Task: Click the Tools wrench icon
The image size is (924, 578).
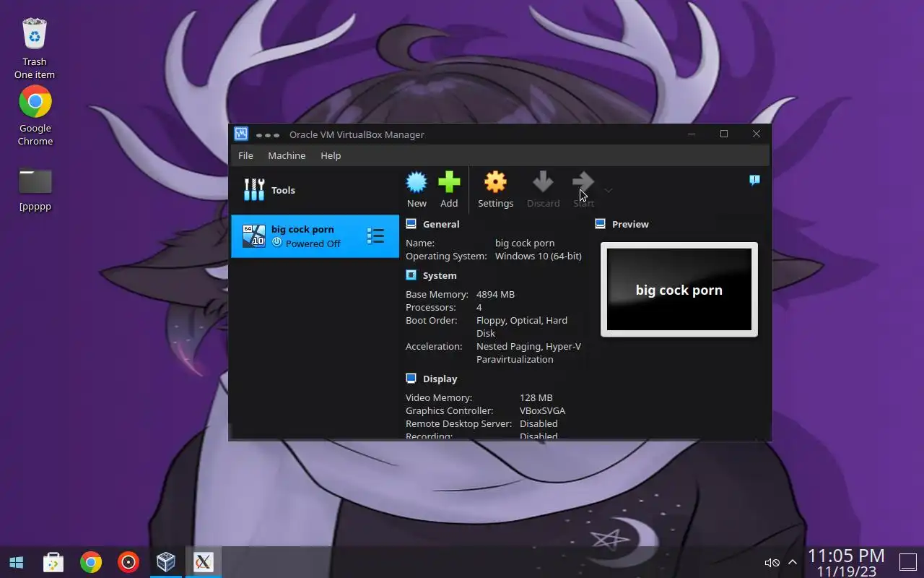Action: click(x=254, y=190)
